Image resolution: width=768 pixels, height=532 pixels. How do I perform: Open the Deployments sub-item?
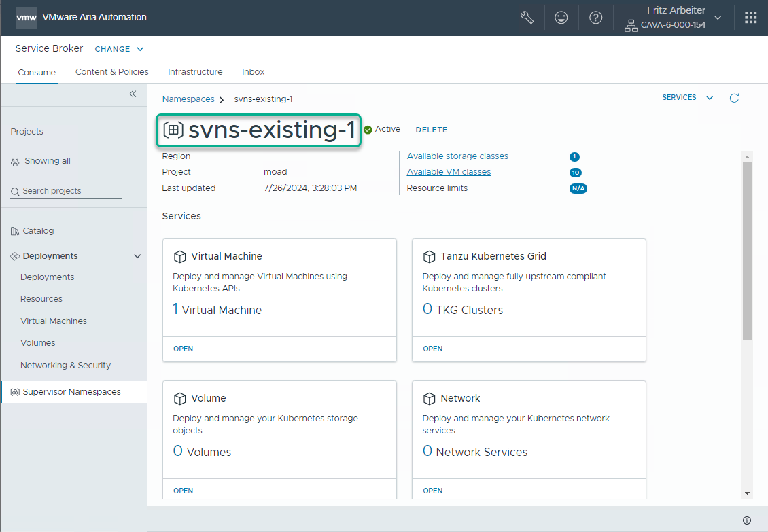(x=48, y=277)
